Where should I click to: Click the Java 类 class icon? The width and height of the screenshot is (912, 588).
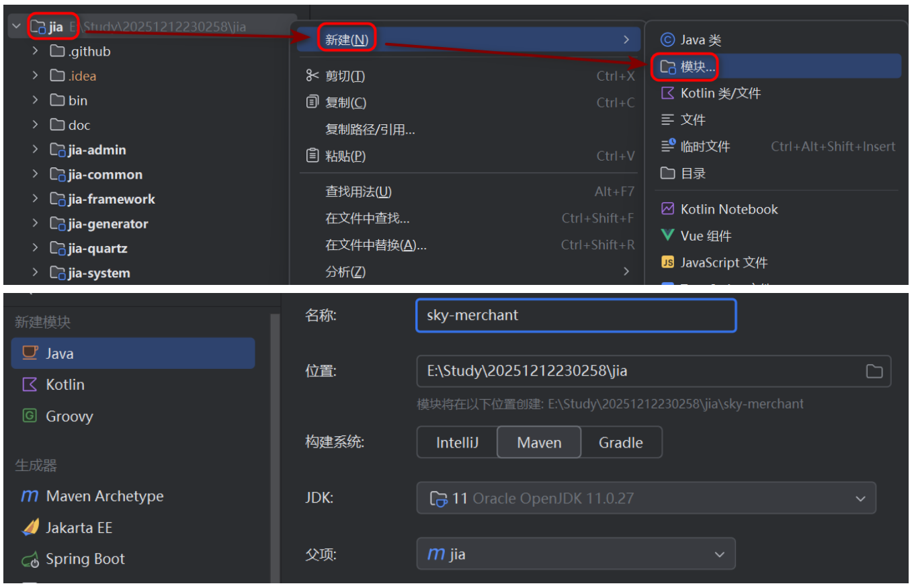click(x=667, y=40)
